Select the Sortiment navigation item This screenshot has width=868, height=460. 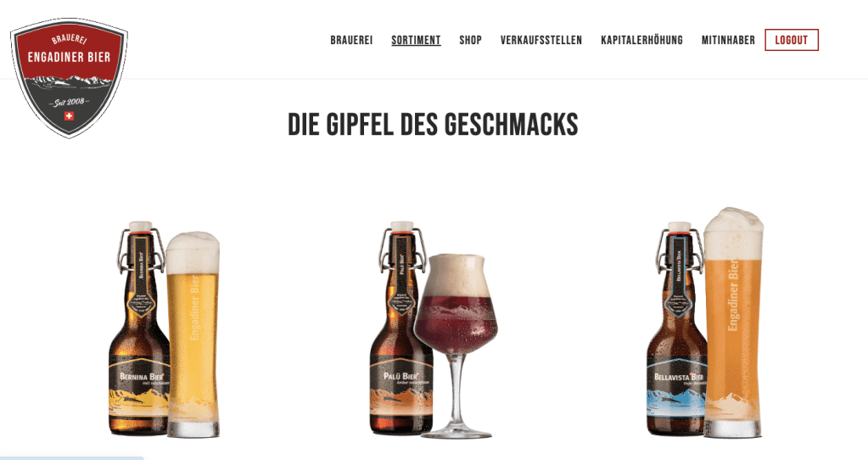416,41
